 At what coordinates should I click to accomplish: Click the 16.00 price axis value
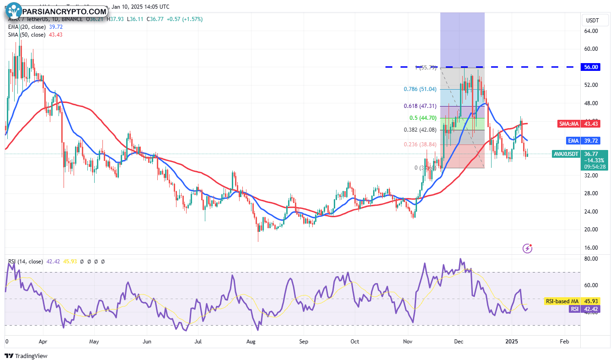592,248
